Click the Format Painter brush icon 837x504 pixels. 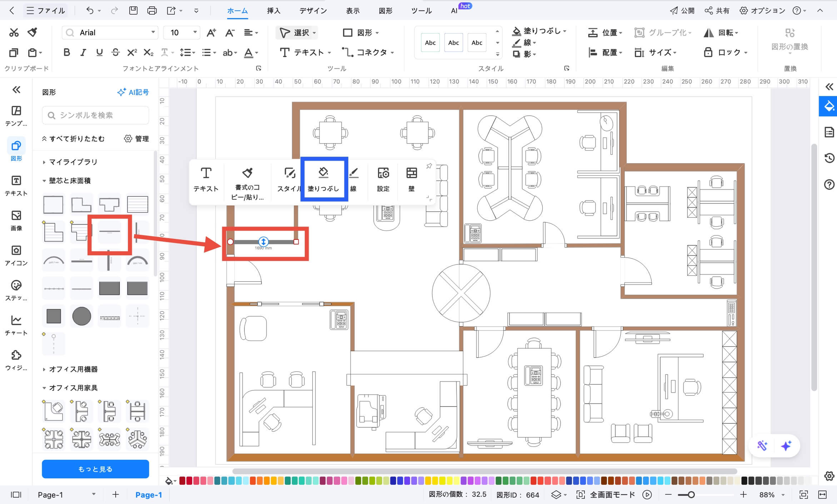(x=33, y=32)
